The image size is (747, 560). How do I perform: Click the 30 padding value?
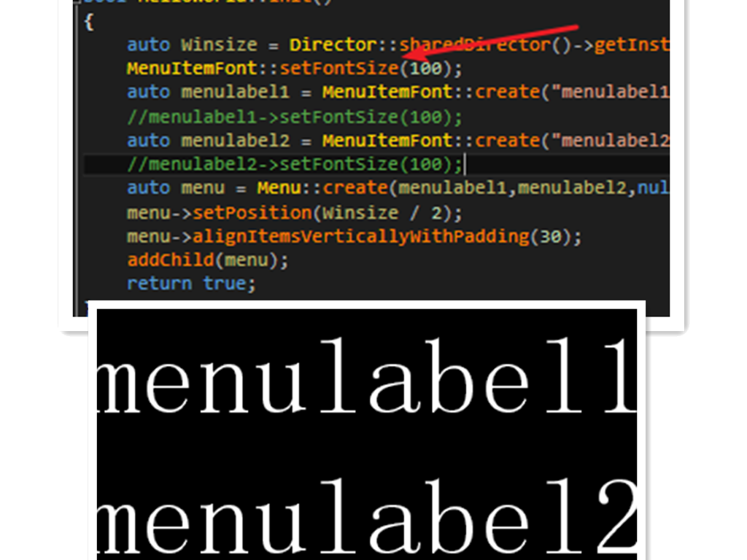(x=550, y=237)
